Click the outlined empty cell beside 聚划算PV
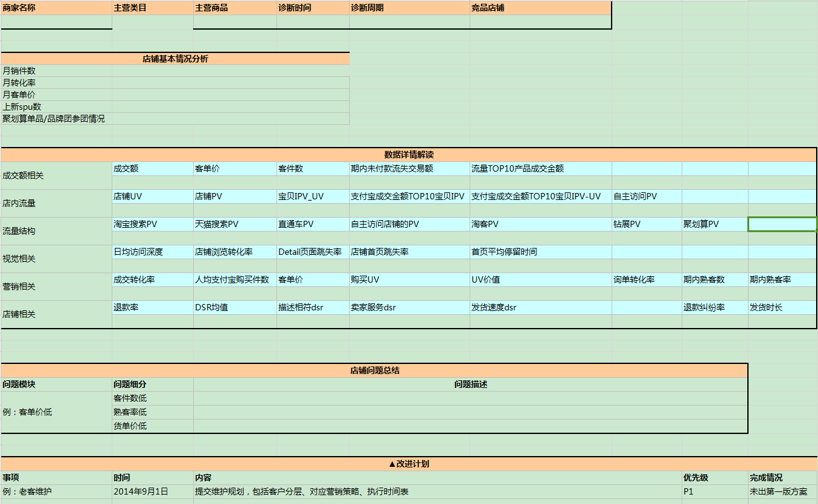Screen dimensions: 818x504 coord(783,224)
